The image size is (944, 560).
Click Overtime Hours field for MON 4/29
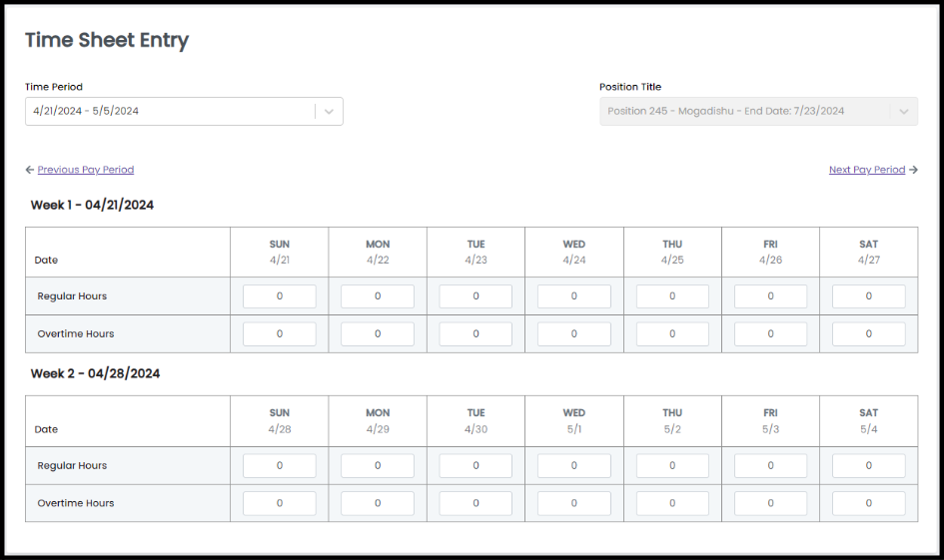378,503
